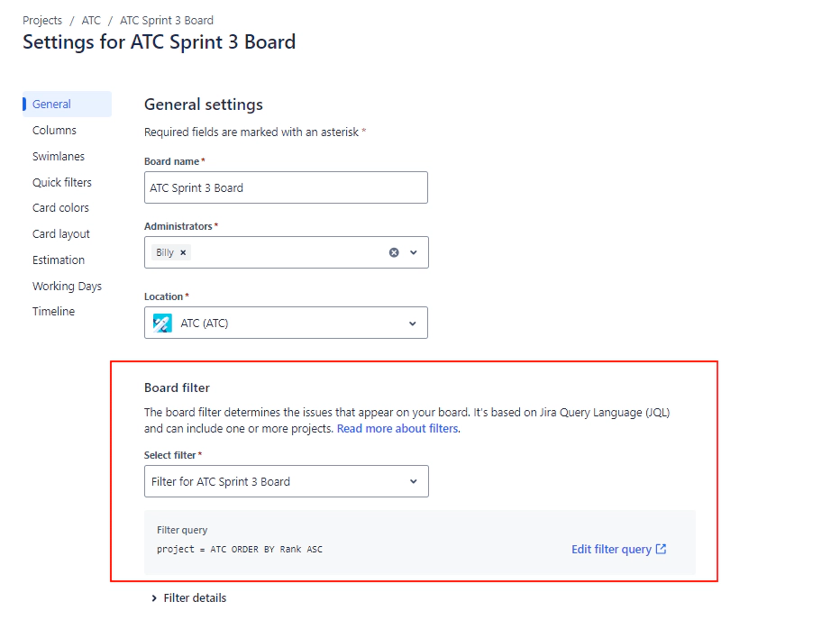
Task: Open the Card colors settings
Action: pos(59,207)
